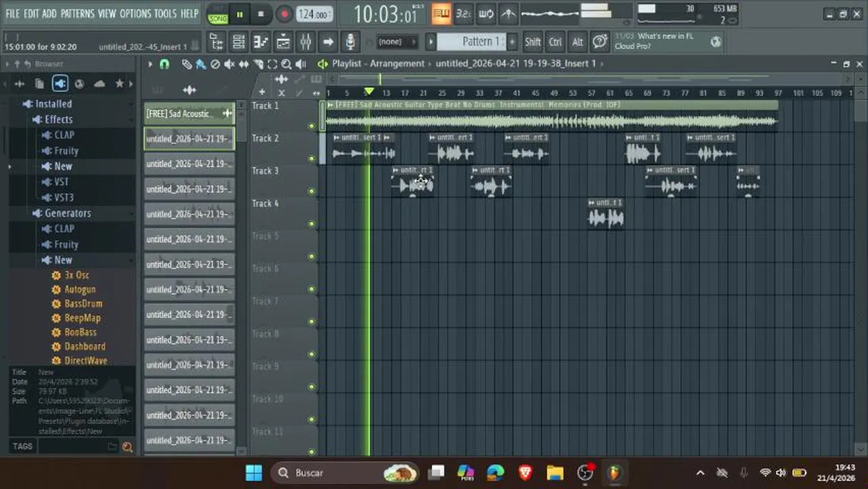This screenshot has height=489, width=868.
Task: Mute Track 4 using its green light
Action: click(312, 224)
